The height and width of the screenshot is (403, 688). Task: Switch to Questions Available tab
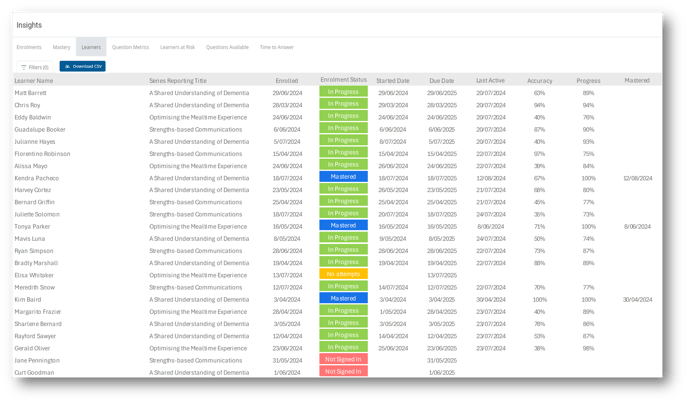(227, 47)
